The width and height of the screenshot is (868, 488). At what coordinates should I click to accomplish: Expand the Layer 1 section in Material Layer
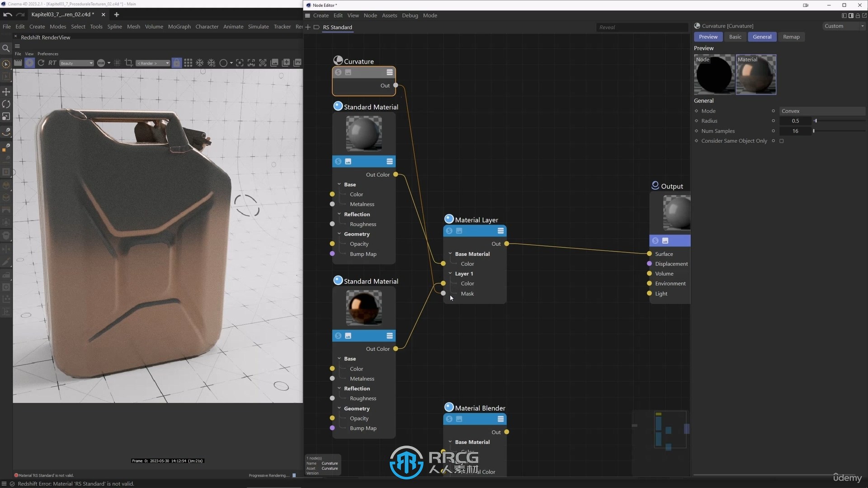point(450,273)
